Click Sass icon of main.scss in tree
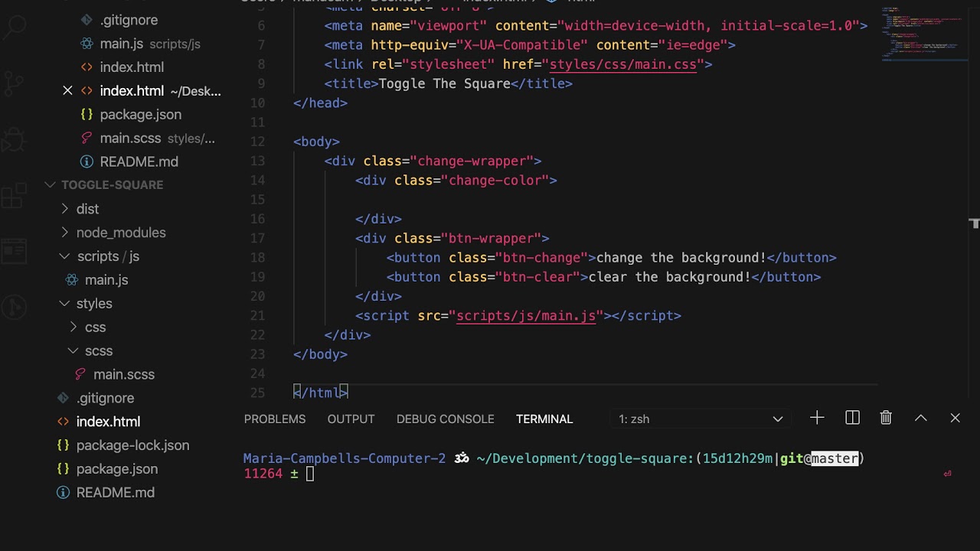The width and height of the screenshot is (980, 551). tap(80, 374)
